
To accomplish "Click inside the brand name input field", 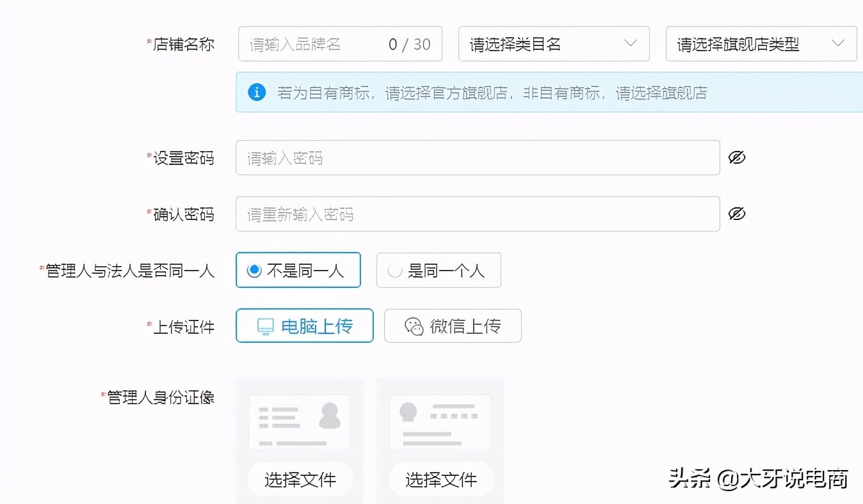I will tap(301, 43).
